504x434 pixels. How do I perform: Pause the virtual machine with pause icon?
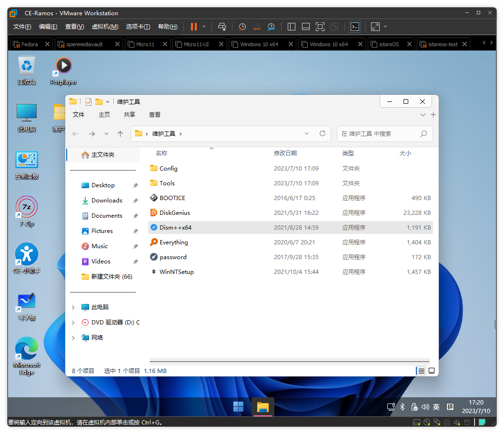193,27
